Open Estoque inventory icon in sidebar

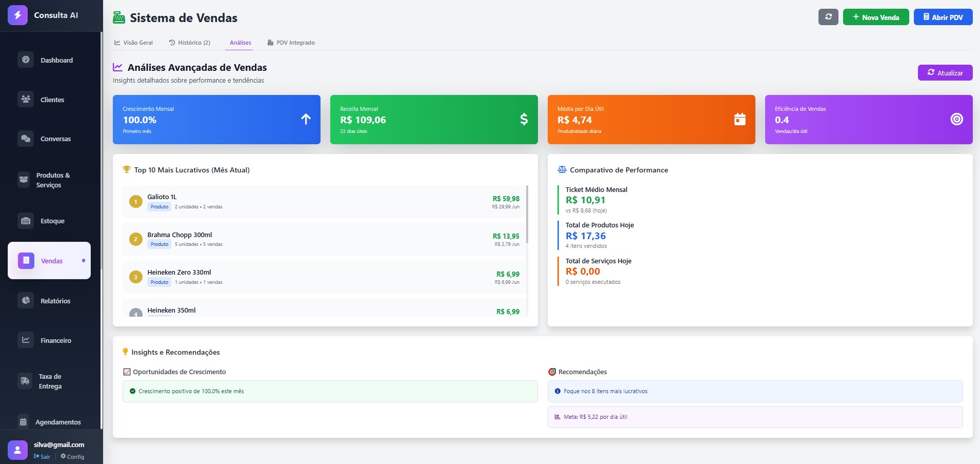click(x=26, y=221)
